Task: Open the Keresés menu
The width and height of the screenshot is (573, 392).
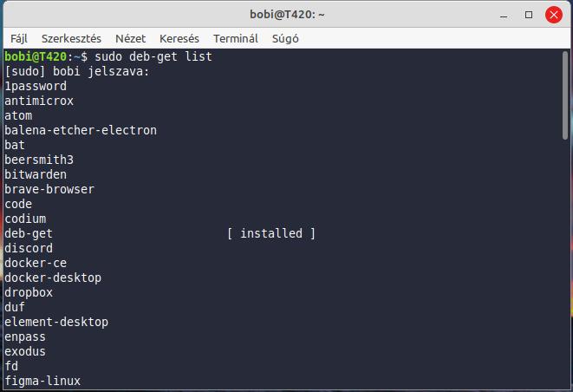Action: coord(179,38)
